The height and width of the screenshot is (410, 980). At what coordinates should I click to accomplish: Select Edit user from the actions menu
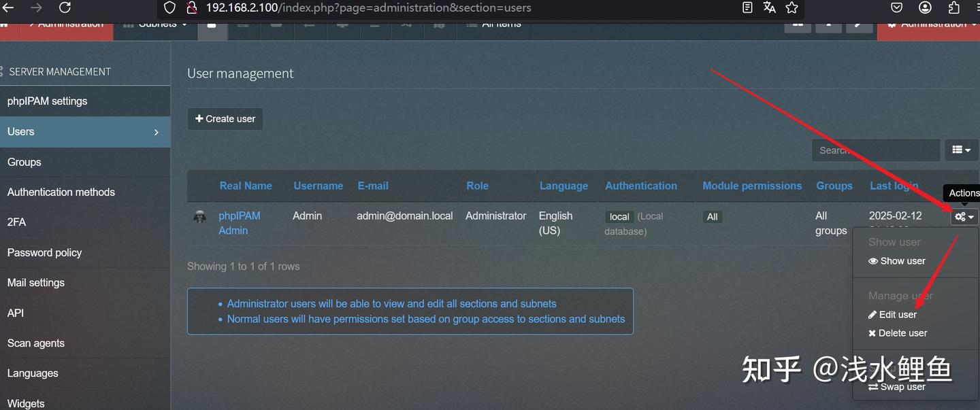[892, 314]
